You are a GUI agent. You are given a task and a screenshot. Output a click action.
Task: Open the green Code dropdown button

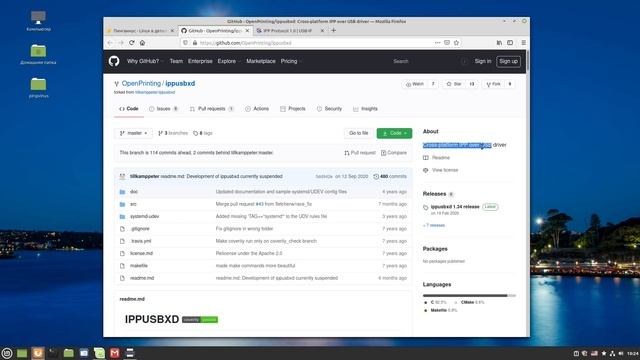point(394,133)
